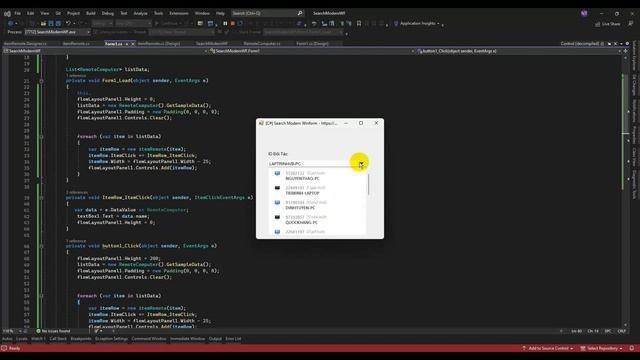Open the button1_Click member dropdown
This screenshot has width=640, height=360.
click(x=519, y=51)
